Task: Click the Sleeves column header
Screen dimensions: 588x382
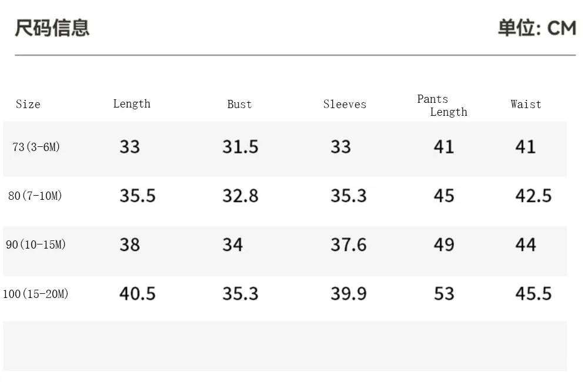Action: click(345, 104)
